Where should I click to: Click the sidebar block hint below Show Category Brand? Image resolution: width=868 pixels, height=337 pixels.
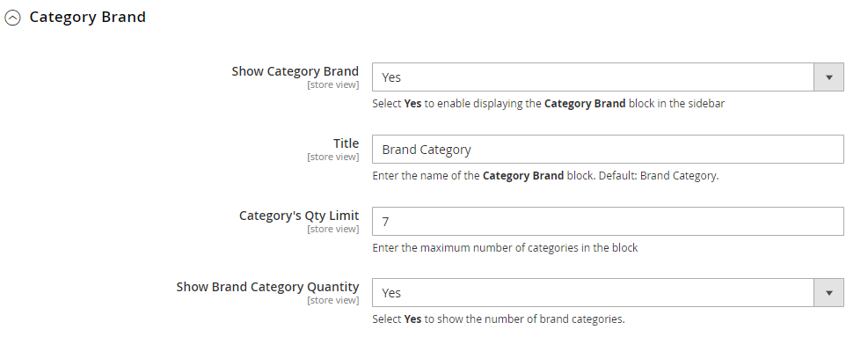pyautogui.click(x=548, y=104)
